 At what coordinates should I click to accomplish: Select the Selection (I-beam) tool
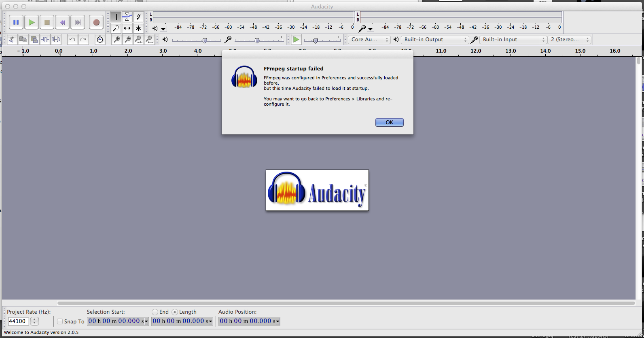116,17
